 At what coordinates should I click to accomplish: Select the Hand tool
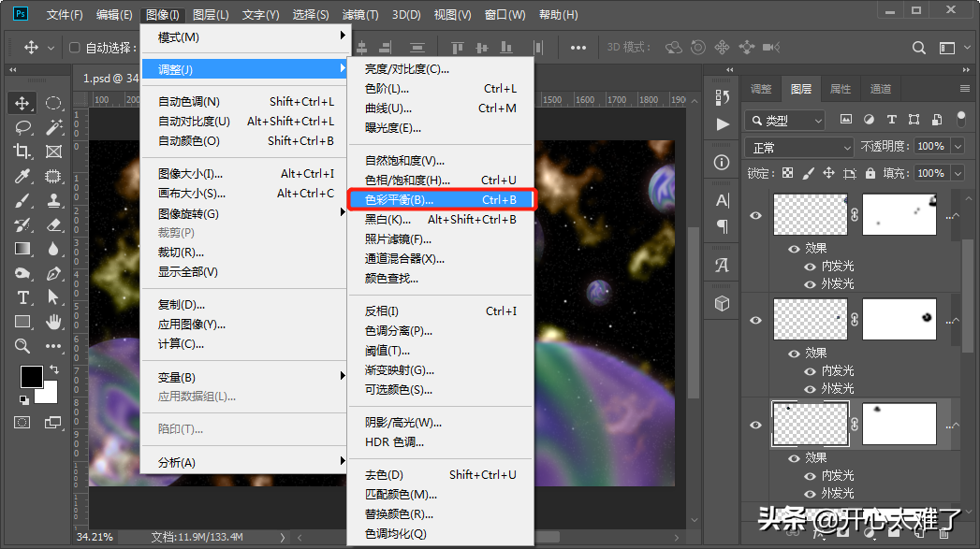pos(53,322)
